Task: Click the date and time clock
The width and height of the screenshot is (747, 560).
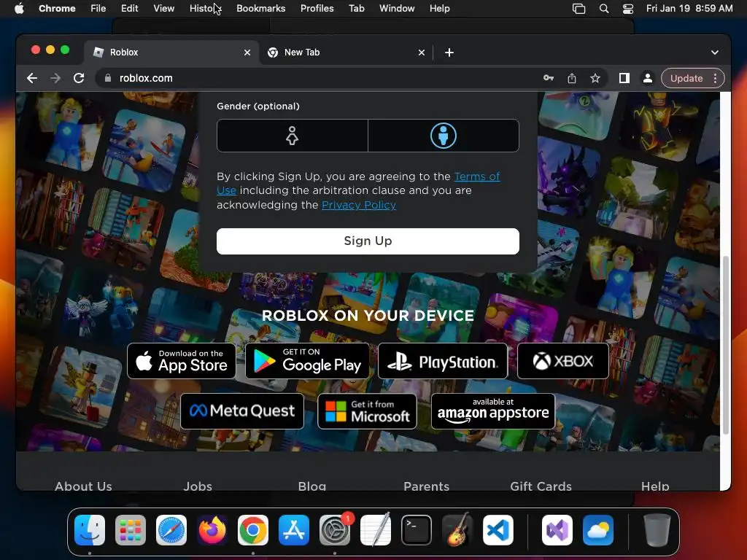Action: 689,9
